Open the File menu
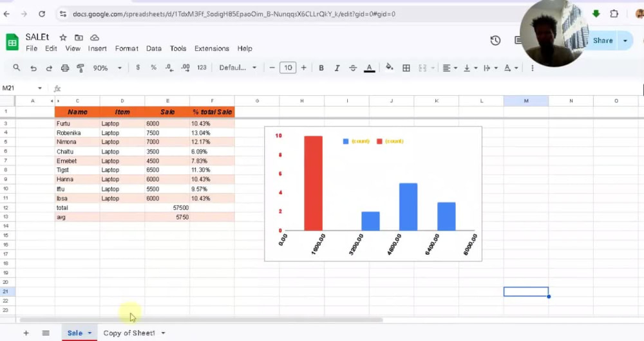The image size is (644, 341). (32, 48)
